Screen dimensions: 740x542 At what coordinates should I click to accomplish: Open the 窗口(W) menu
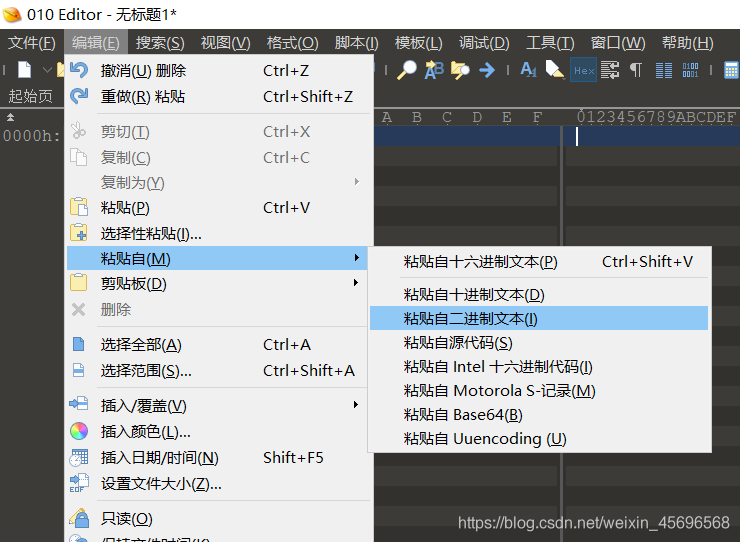(x=618, y=43)
